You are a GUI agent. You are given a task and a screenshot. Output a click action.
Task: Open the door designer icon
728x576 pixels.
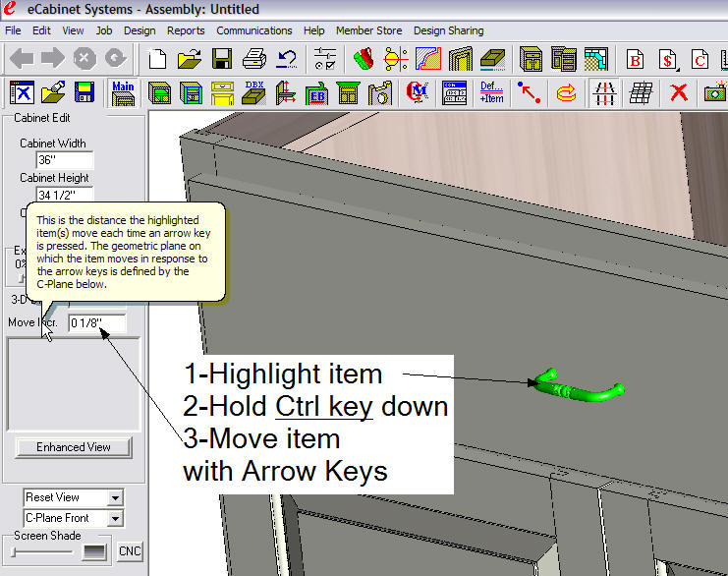460,59
